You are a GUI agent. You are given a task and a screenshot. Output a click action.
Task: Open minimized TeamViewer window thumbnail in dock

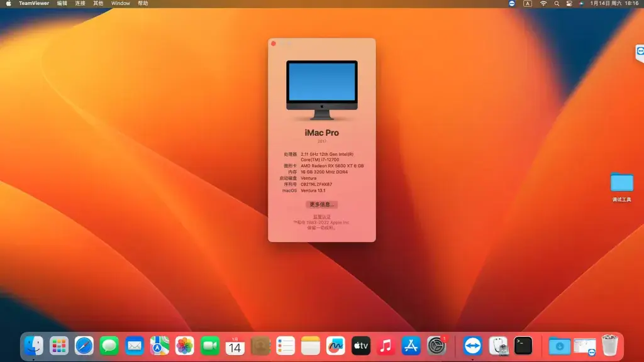(x=585, y=346)
